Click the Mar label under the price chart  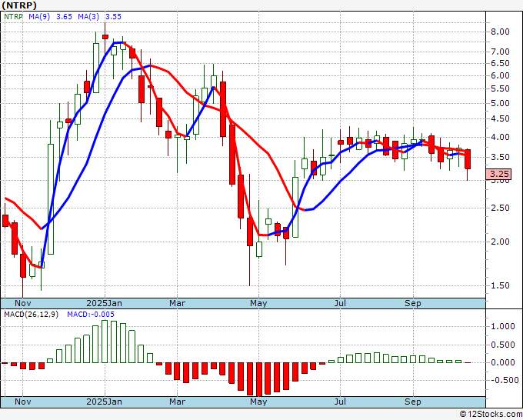tap(178, 303)
